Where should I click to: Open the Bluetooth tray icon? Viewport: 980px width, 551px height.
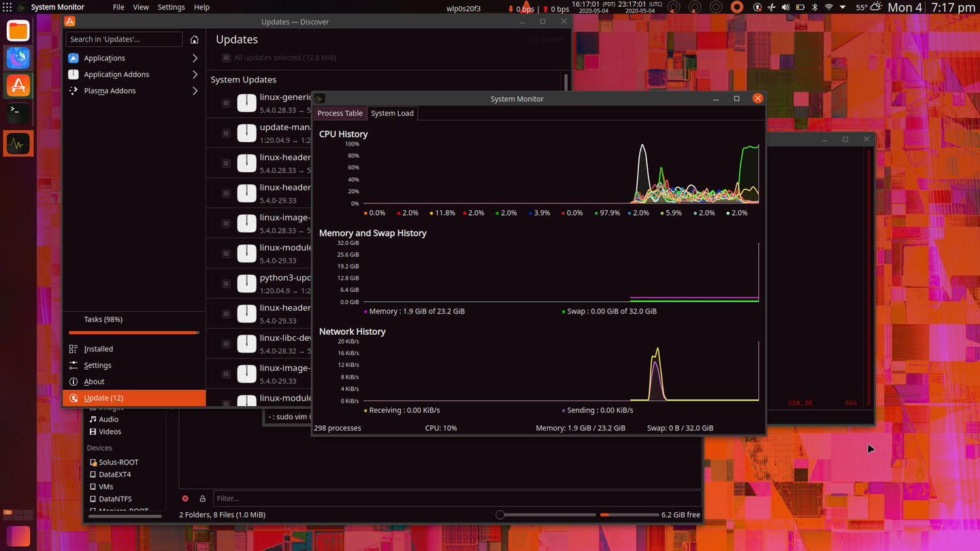pyautogui.click(x=815, y=7)
